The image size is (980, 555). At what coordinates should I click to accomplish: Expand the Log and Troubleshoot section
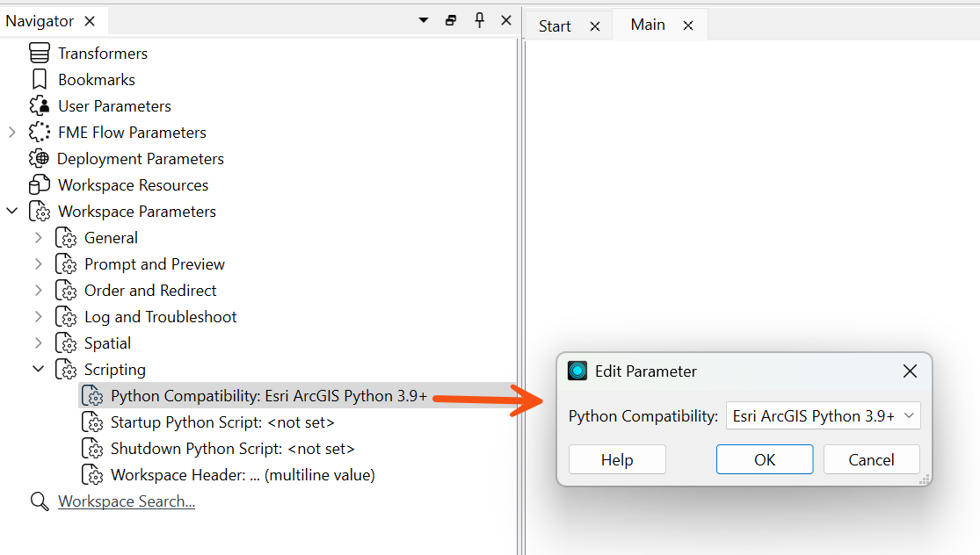pos(38,317)
